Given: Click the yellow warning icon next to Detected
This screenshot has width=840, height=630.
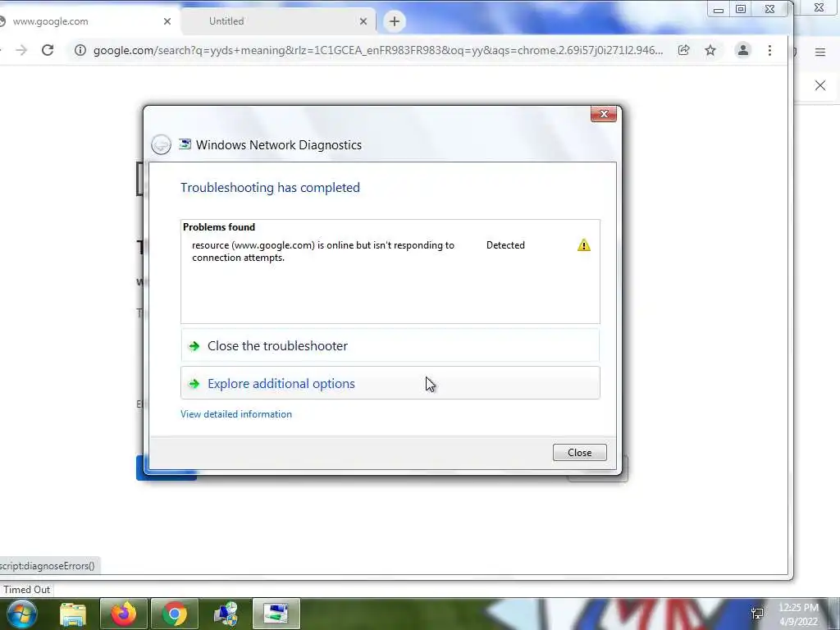Looking at the screenshot, I should click(x=584, y=245).
